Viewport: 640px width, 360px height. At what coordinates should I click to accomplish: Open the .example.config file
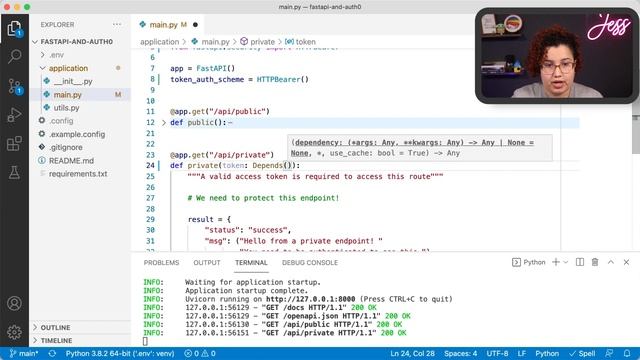77,134
